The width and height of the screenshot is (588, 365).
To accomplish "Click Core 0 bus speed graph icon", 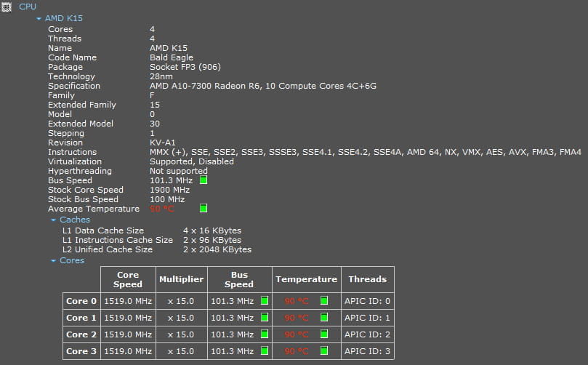I will click(265, 300).
